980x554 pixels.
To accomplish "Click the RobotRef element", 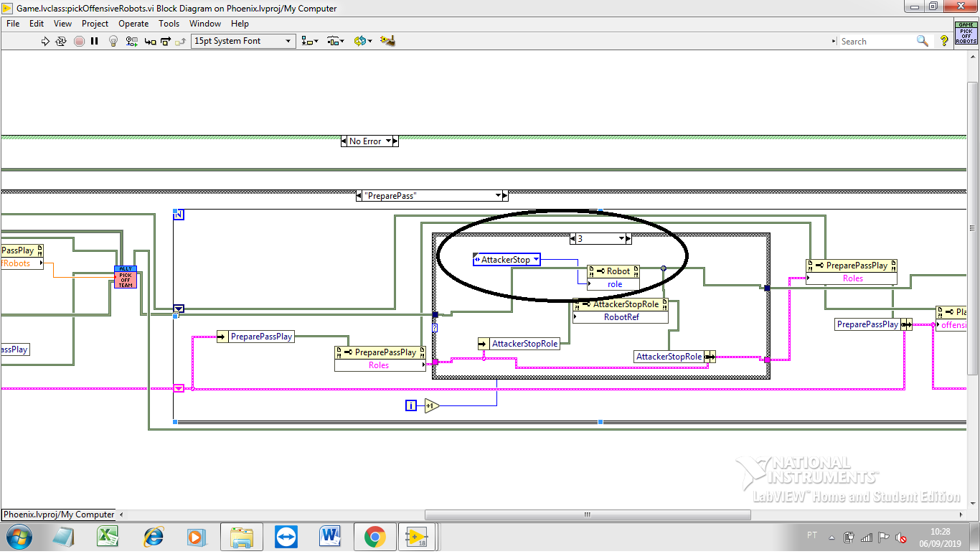I will (621, 316).
